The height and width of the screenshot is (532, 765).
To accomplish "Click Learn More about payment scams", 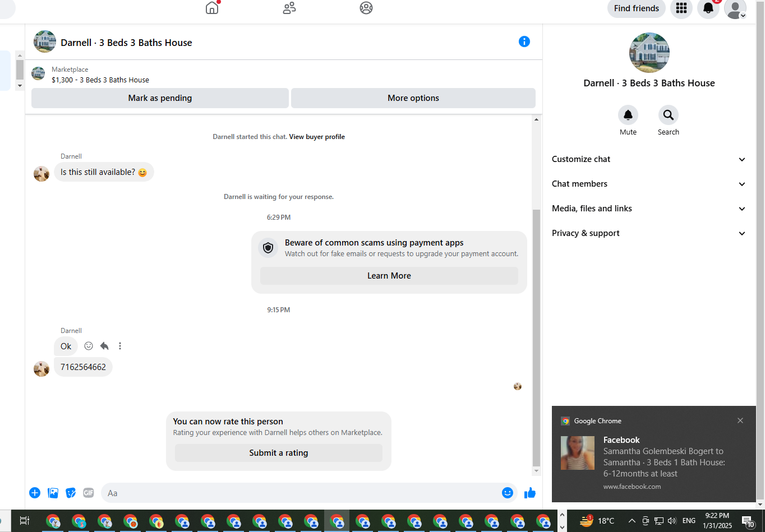I will point(389,276).
